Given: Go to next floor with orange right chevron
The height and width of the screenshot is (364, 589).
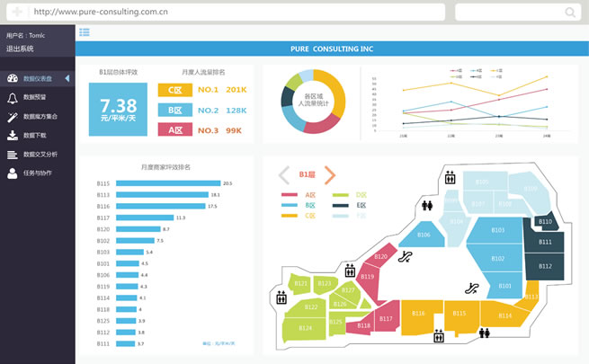Looking at the screenshot, I should click(330, 174).
